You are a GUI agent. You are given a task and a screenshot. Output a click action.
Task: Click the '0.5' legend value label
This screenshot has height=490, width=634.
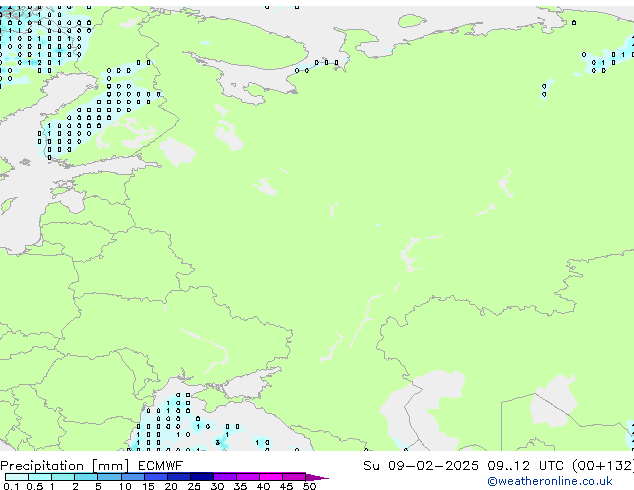pos(35,486)
